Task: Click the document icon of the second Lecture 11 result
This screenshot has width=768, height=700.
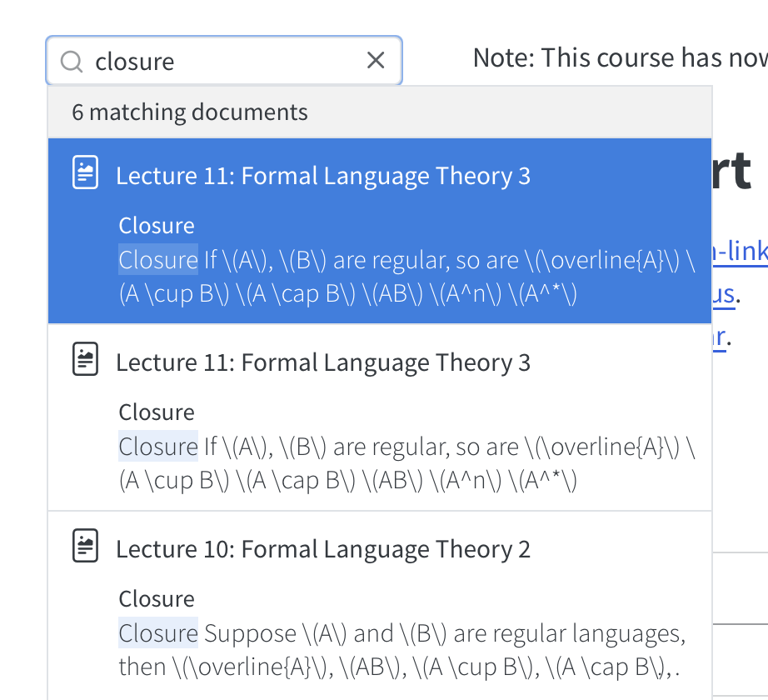Action: [x=86, y=360]
